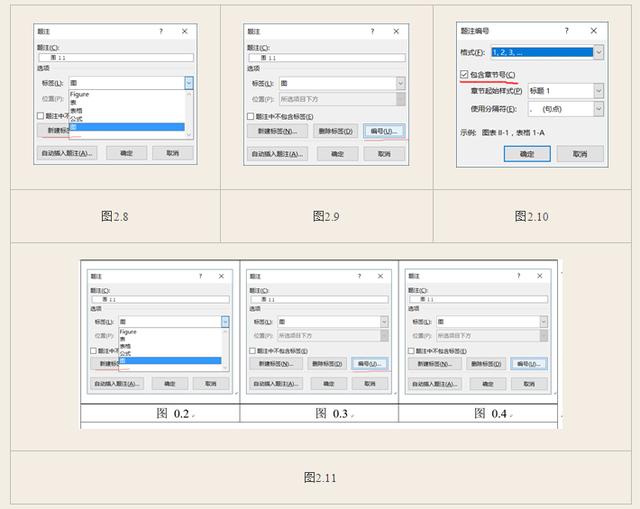Image resolution: width=640 pixels, height=509 pixels.
Task: Click 新建标签(N) in the 图 0.4 dialog
Action: coord(435,364)
